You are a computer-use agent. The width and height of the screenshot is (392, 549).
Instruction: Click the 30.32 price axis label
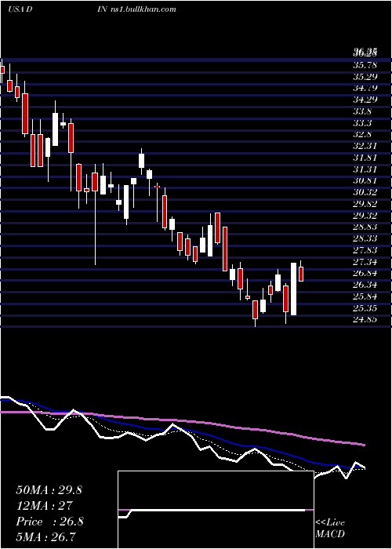point(365,192)
